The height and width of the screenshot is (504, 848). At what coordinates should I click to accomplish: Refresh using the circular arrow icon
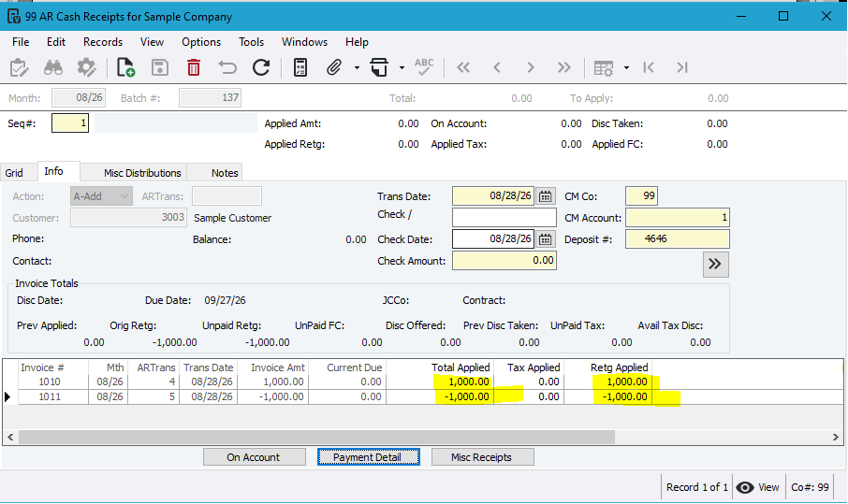click(x=261, y=67)
